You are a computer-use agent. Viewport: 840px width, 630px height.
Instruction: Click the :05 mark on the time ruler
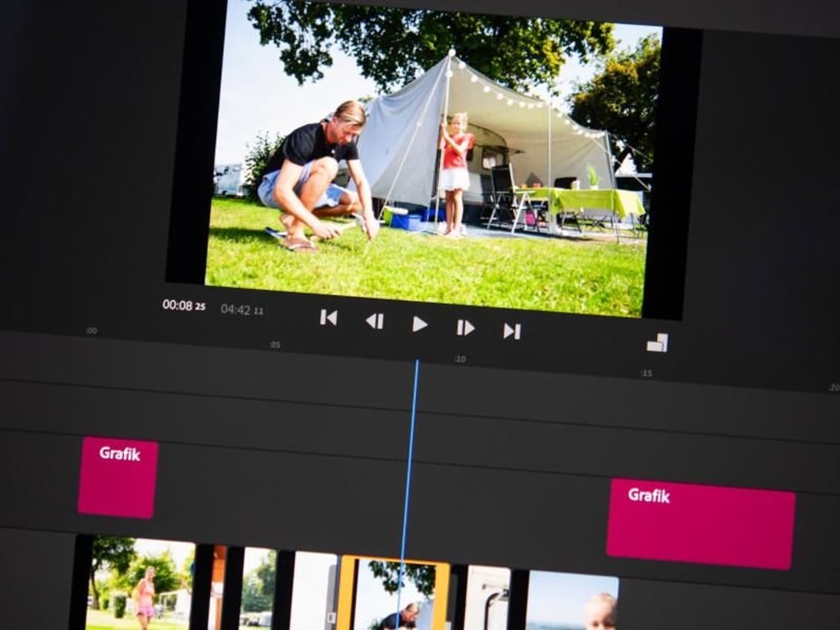coord(275,345)
